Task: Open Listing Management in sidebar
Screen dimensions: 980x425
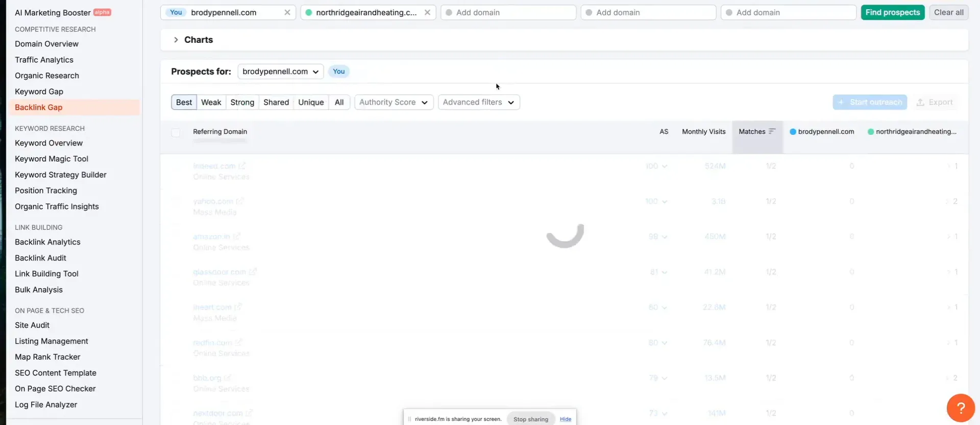Action: coord(52,341)
